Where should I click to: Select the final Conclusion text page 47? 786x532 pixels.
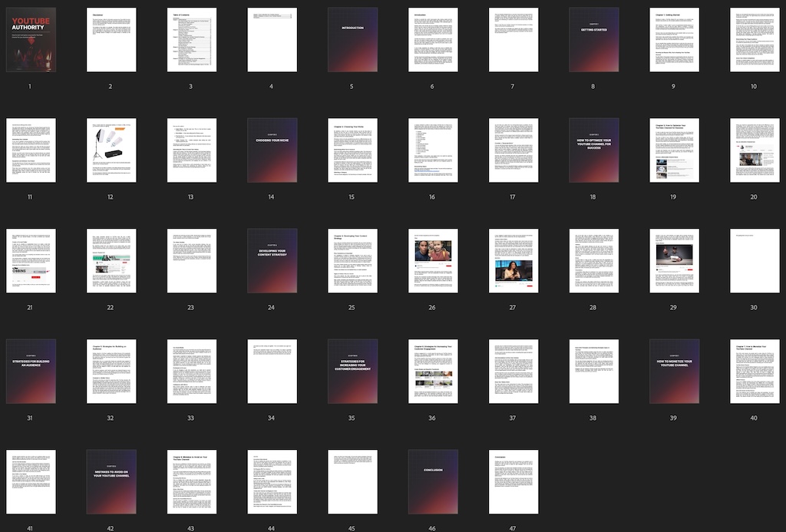pyautogui.click(x=513, y=481)
